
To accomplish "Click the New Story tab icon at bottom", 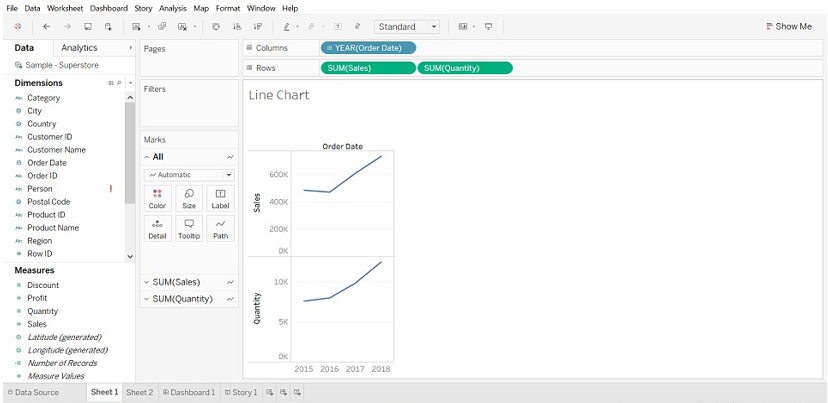I will point(297,392).
